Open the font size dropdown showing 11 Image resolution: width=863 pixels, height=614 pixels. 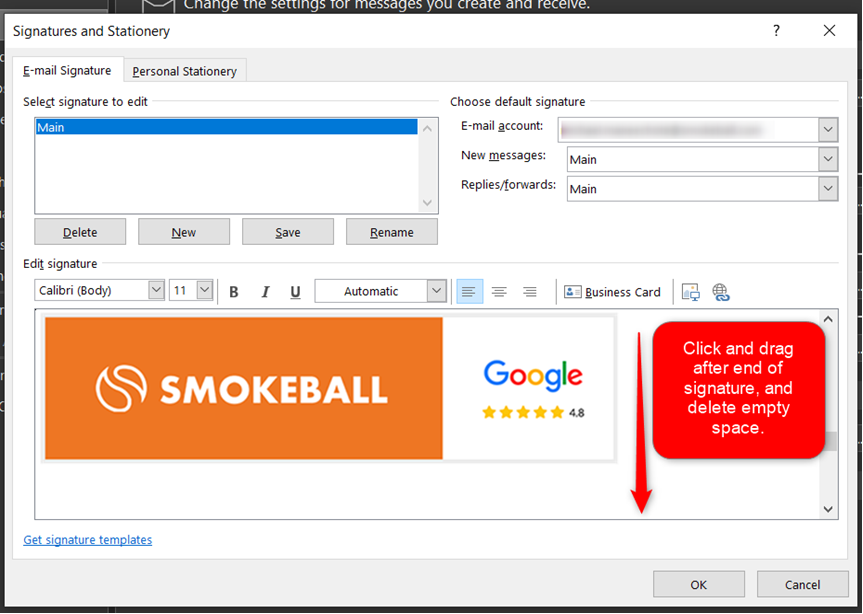[x=205, y=290]
